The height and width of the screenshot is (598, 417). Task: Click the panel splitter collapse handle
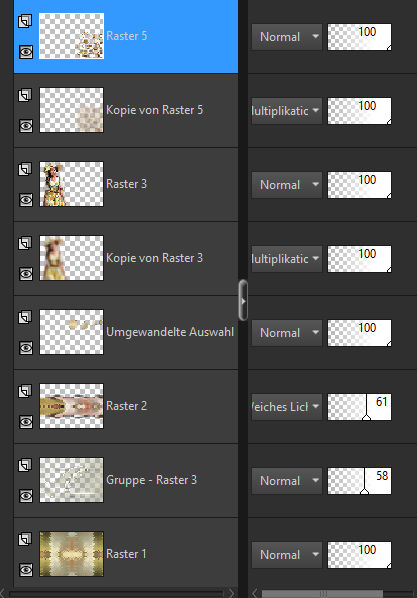[243, 301]
